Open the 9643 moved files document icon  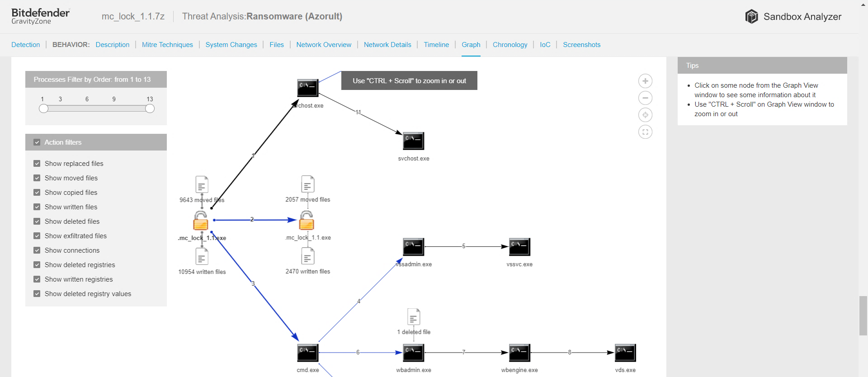coord(202,184)
